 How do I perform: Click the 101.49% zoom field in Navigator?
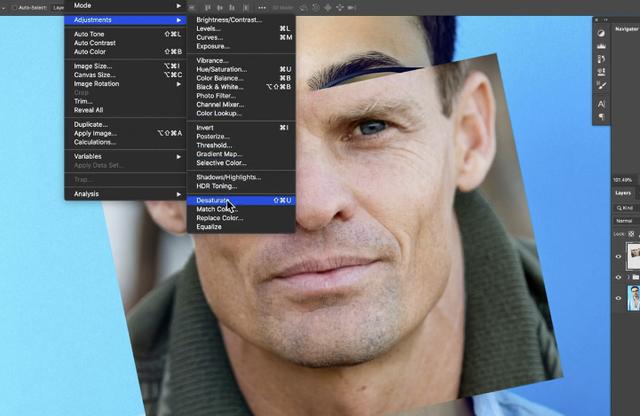tap(622, 180)
